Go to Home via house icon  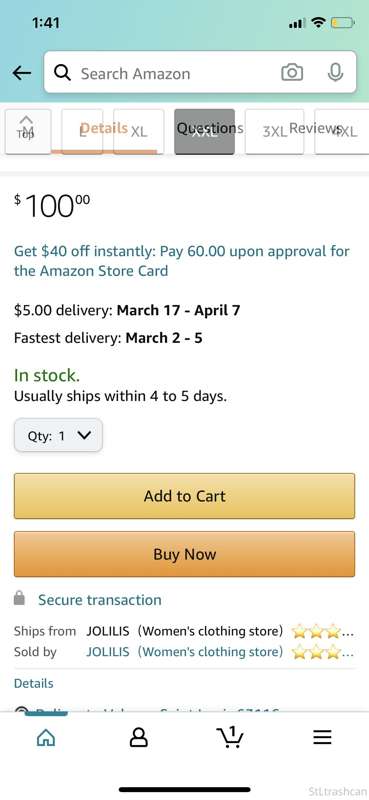(x=46, y=737)
